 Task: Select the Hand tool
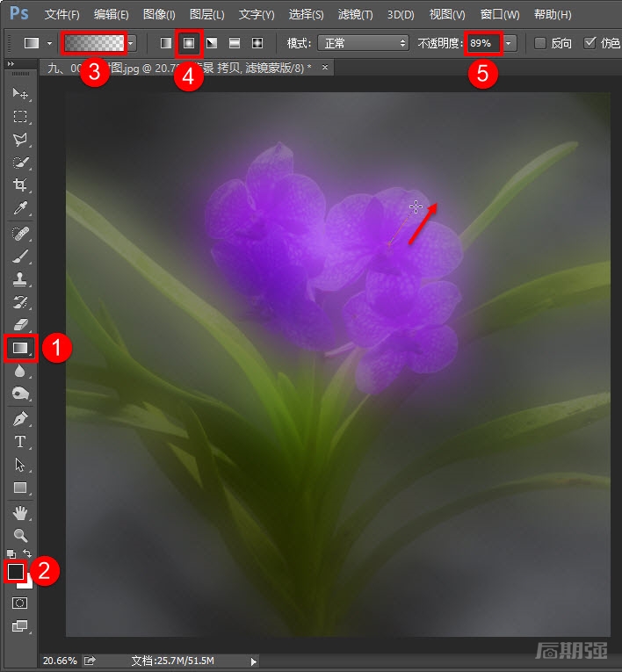pos(20,513)
